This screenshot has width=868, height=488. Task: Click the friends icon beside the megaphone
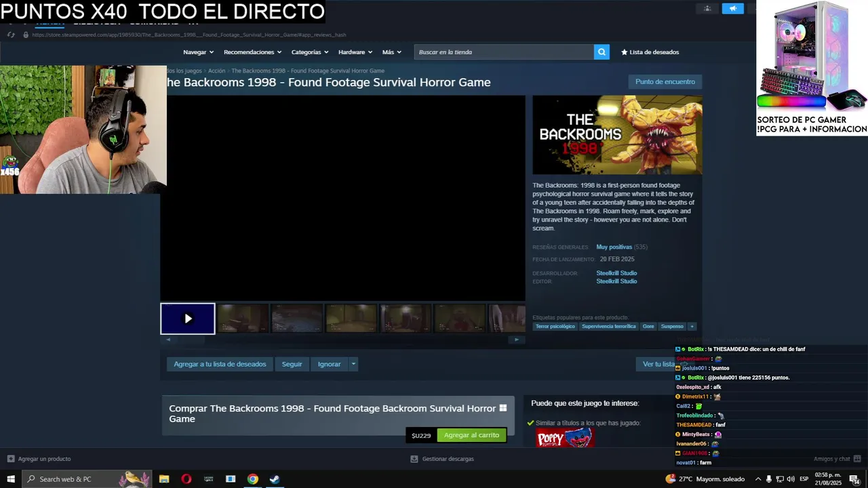[x=707, y=8]
